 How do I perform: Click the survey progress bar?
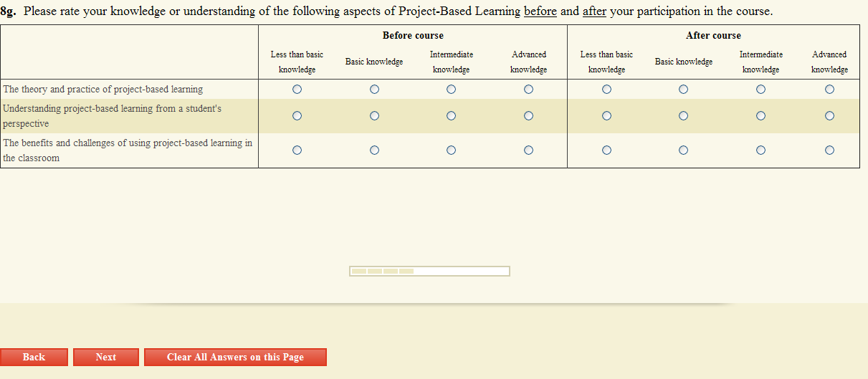(x=429, y=271)
